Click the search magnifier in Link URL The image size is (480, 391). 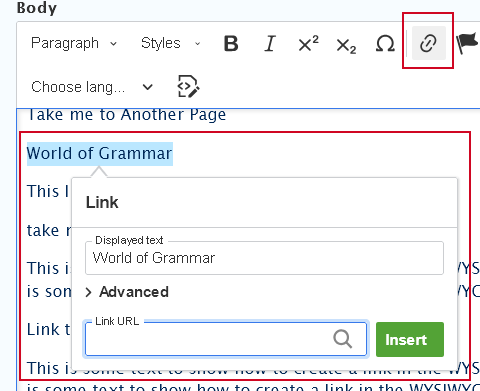[342, 339]
